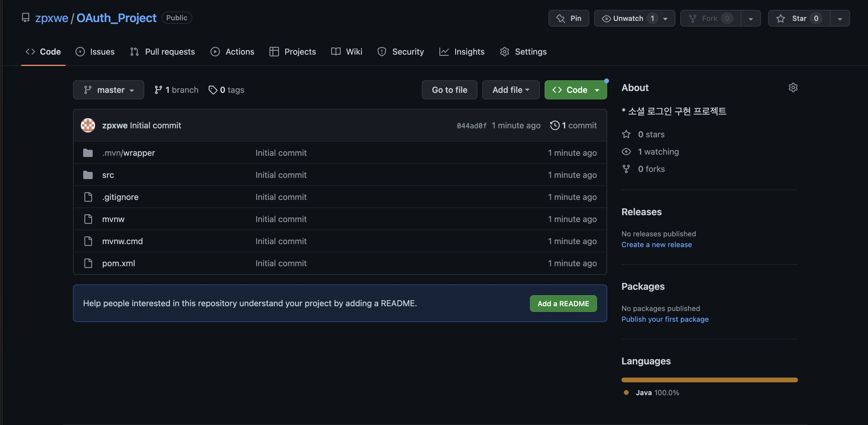
Task: Click the commit history clock icon
Action: click(x=555, y=125)
